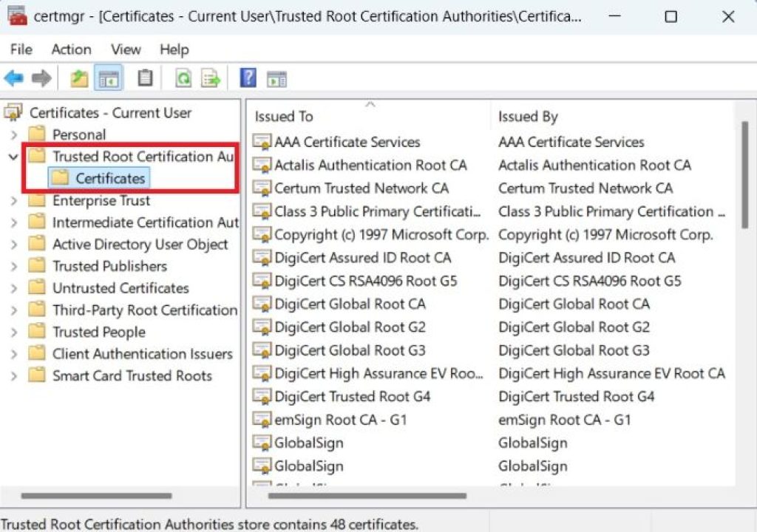The width and height of the screenshot is (757, 532).
Task: Click the Export List toolbar icon
Action: pos(211,78)
